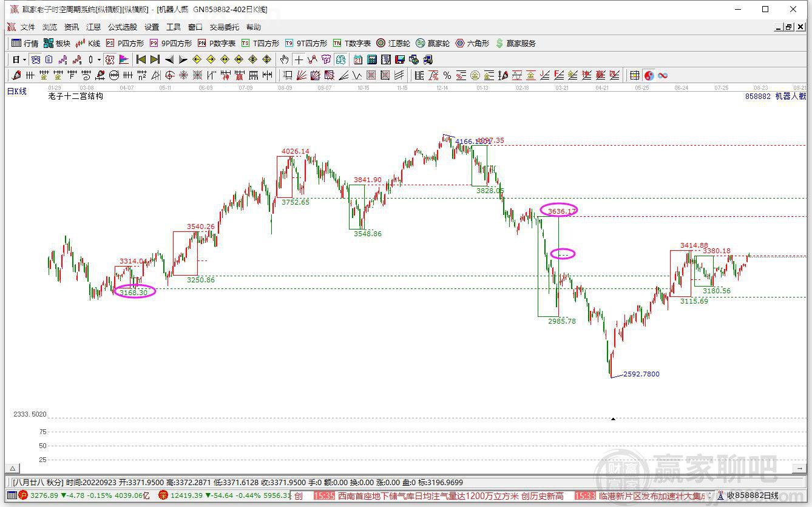Toggle the crosshair cursor tool
812x507 pixels.
coord(299,60)
